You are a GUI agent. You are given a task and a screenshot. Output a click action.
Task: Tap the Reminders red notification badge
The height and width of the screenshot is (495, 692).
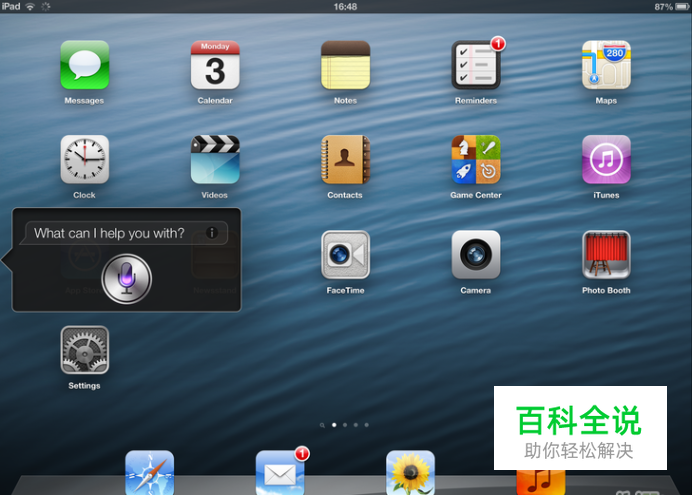tap(498, 43)
